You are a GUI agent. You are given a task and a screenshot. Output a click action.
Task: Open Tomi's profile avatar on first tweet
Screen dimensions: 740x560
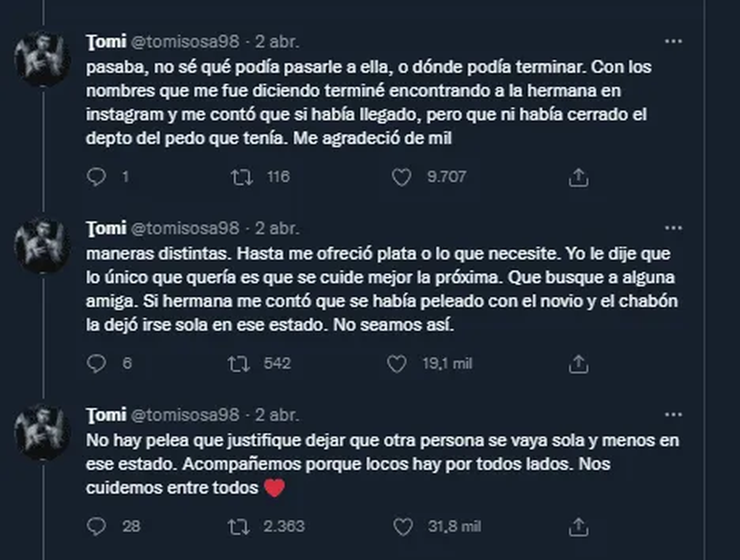tap(43, 59)
